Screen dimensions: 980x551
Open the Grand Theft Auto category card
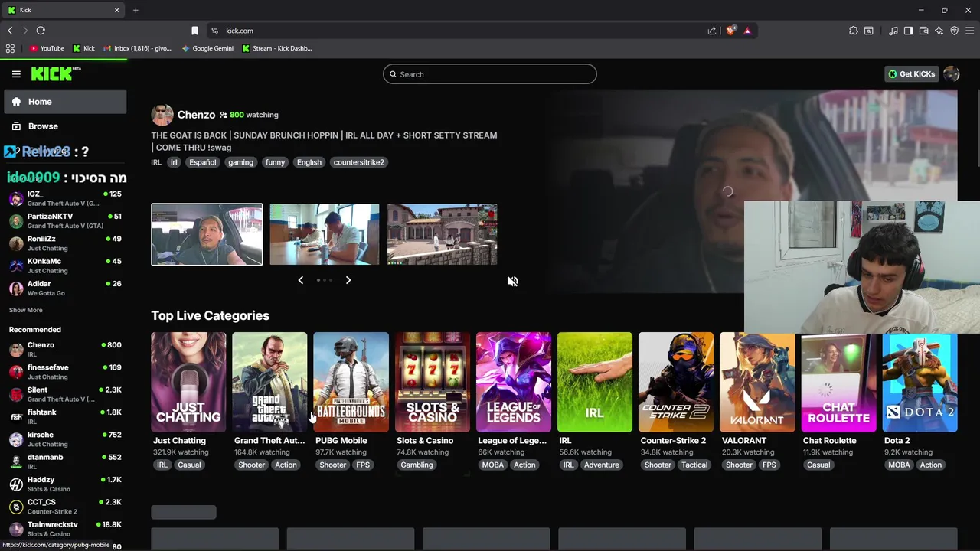pyautogui.click(x=269, y=382)
